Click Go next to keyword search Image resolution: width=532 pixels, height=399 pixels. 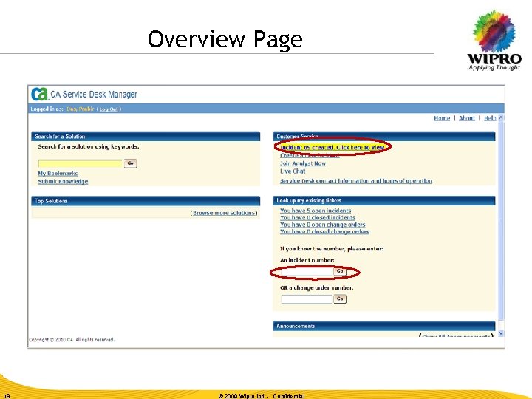pos(130,163)
